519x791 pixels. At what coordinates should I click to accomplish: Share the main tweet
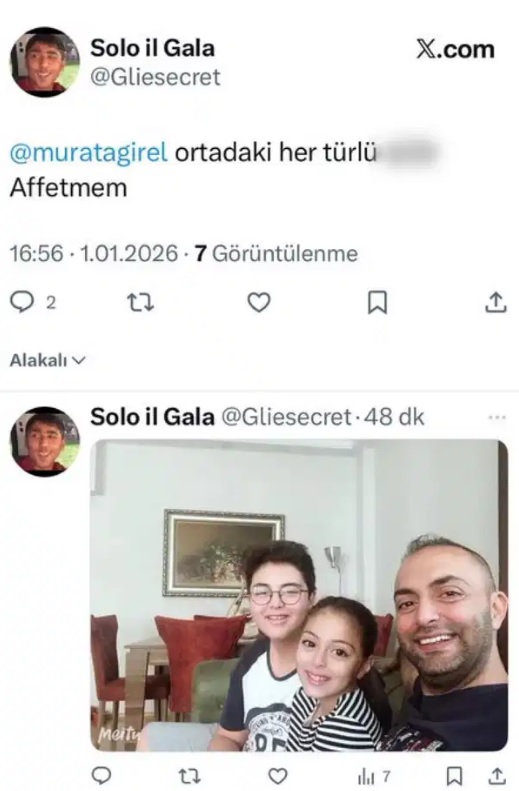[495, 302]
